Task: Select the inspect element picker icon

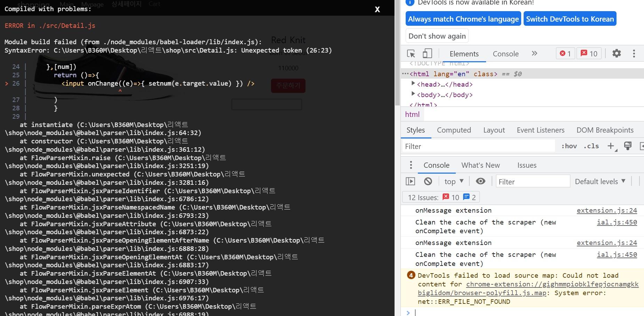Action: point(411,54)
